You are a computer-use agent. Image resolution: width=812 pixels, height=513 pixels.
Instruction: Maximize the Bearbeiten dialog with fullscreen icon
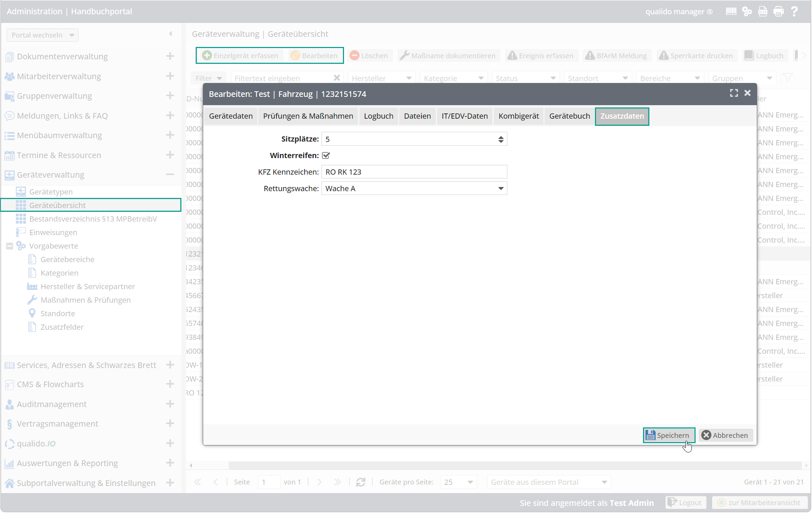pyautogui.click(x=734, y=93)
